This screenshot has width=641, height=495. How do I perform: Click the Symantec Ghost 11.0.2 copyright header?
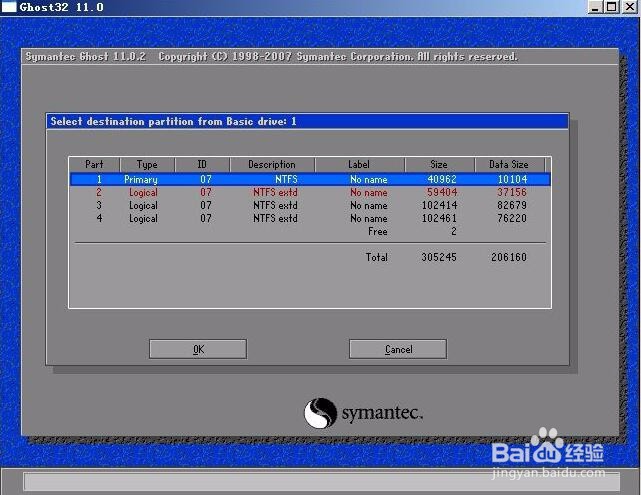click(x=271, y=56)
